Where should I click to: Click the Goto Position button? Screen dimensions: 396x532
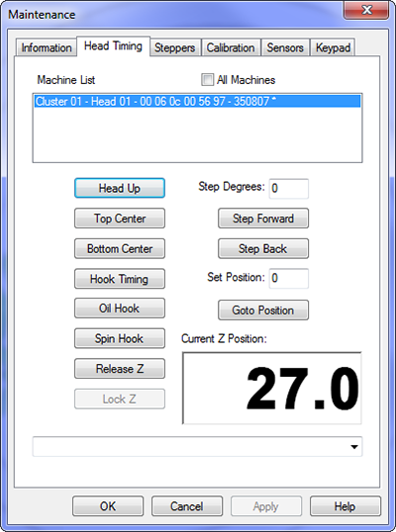point(263,310)
